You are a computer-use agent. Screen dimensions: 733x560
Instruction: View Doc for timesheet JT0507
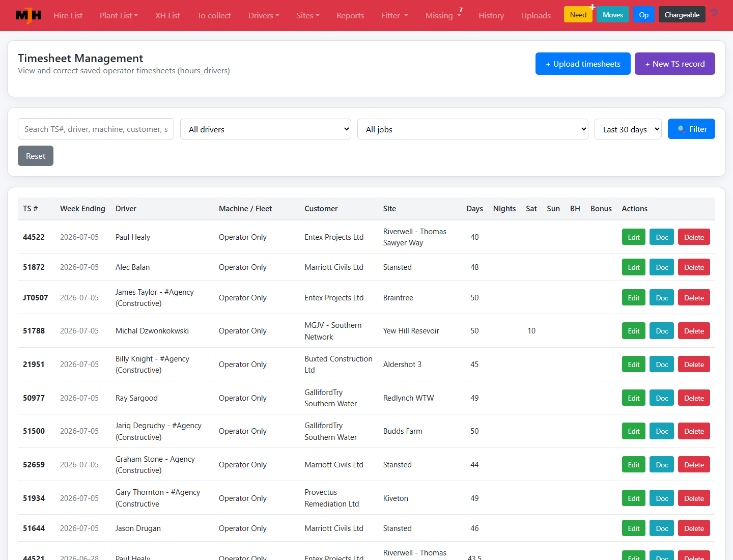click(x=662, y=298)
